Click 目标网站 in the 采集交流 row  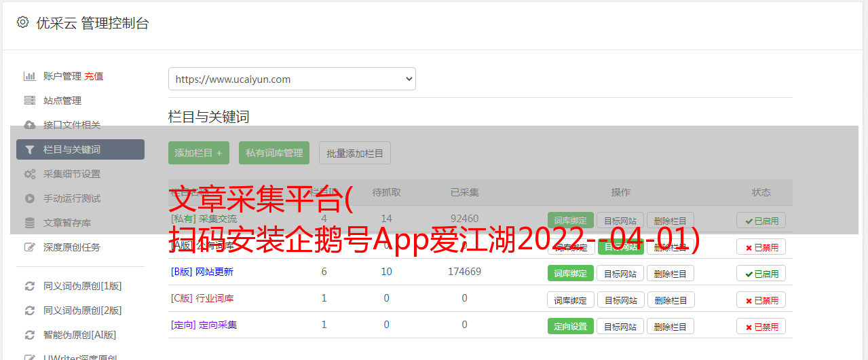pyautogui.click(x=620, y=220)
